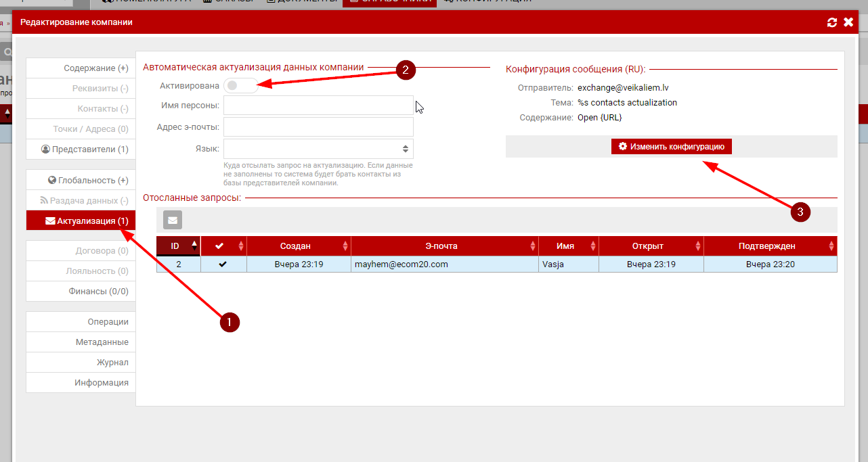868x462 pixels.
Task: Sort requests by Э-почта column
Action: (x=444, y=246)
